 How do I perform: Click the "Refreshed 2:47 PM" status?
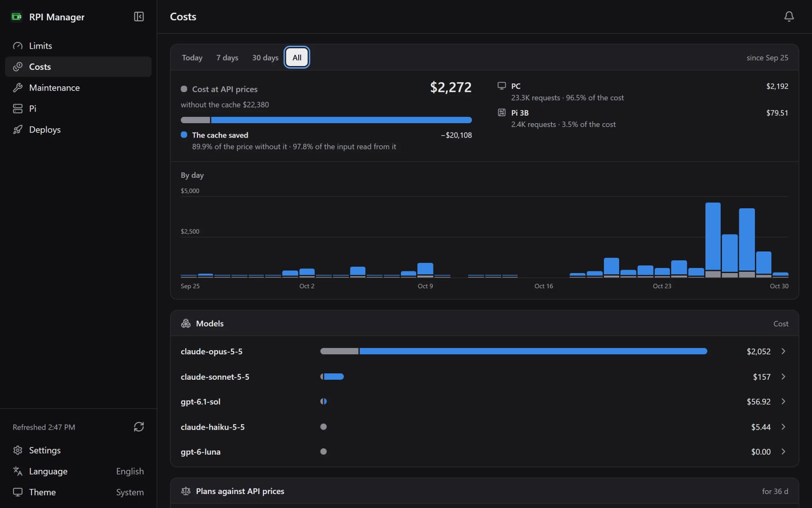(44, 427)
